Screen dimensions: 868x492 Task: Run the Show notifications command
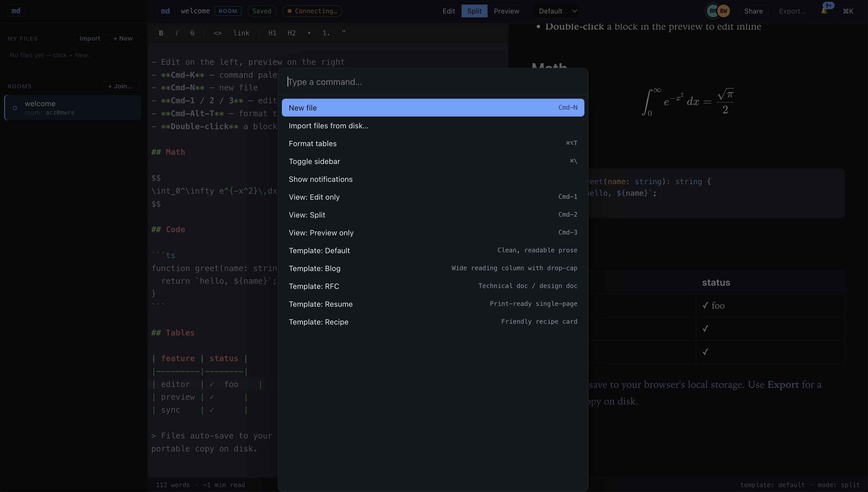click(x=433, y=179)
